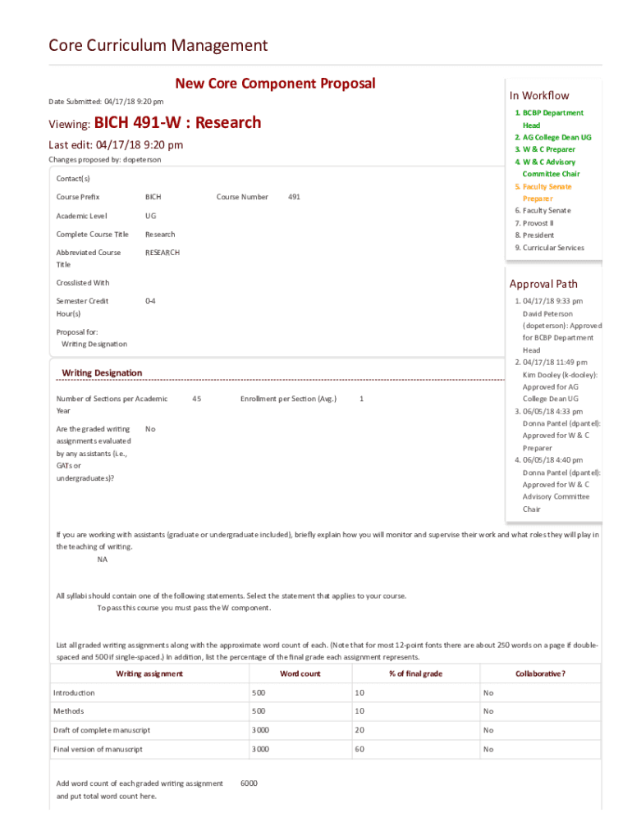Click the New Core Component Proposal heading
This screenshot has width=632, height=840.
tap(275, 83)
